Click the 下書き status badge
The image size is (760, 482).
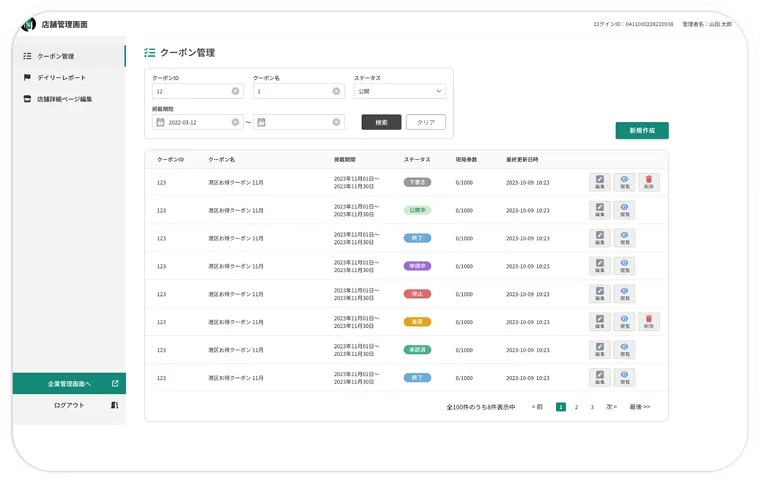417,182
